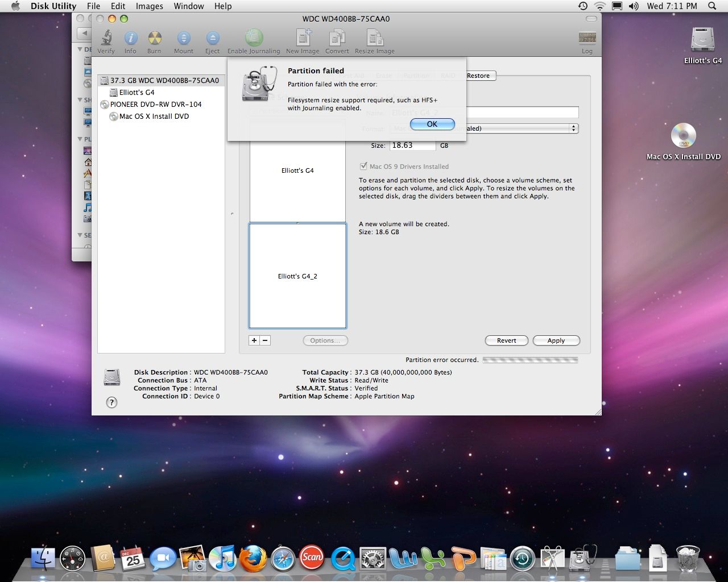Select 37.3 GB WDC WD400BB-75CAA0 disk

point(162,81)
